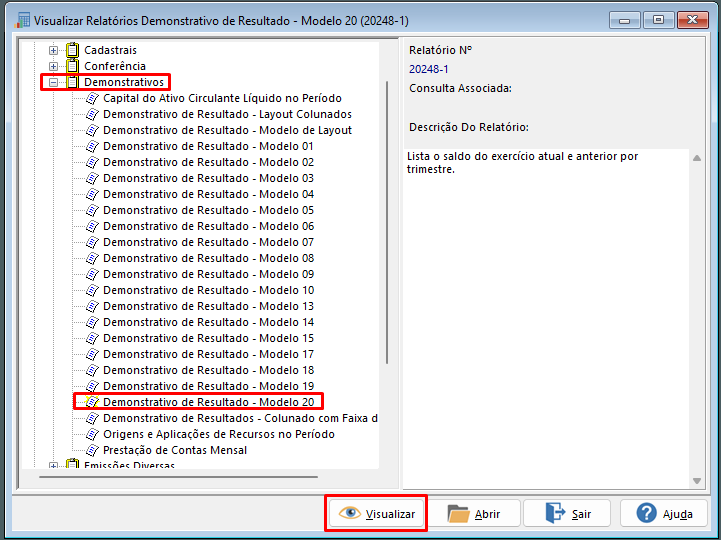
Task: Select Demonstrativo de Resultado - Modelo 20
Action: pos(208,402)
